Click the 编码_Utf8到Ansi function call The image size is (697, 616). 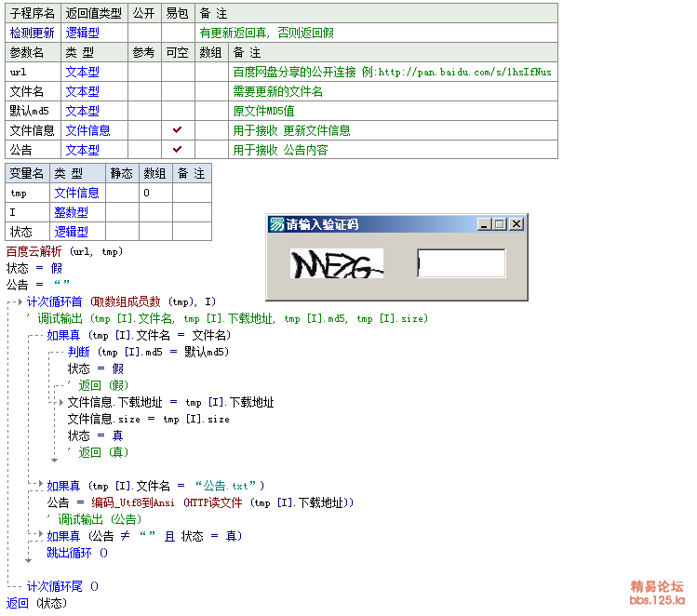pyautogui.click(x=133, y=502)
